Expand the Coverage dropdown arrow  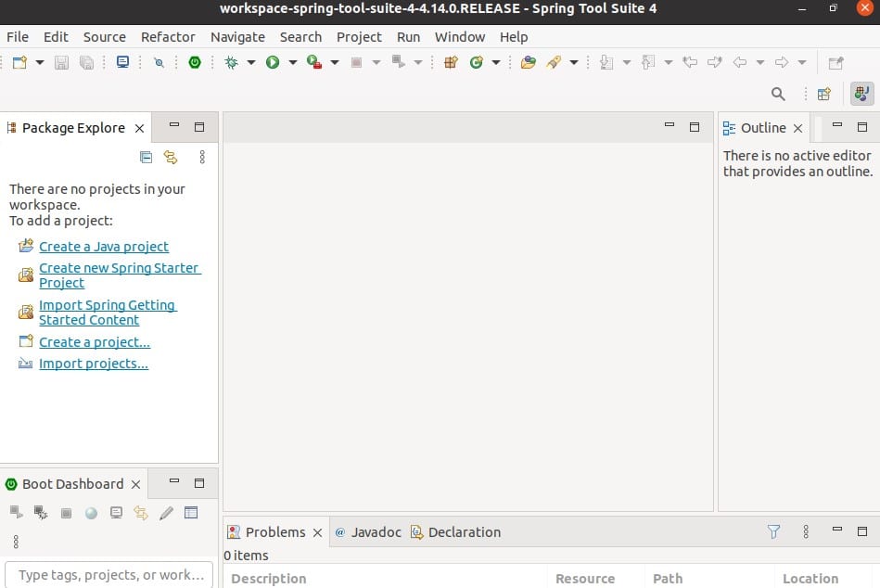[335, 62]
